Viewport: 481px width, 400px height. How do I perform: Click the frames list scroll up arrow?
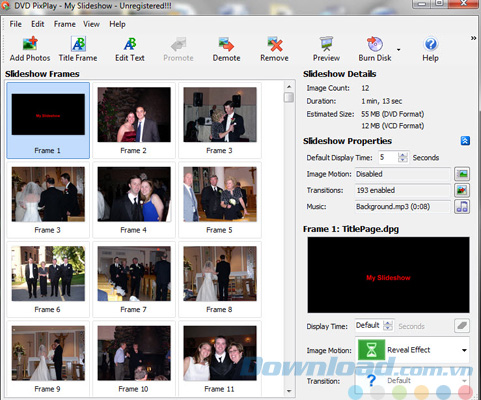(289, 87)
